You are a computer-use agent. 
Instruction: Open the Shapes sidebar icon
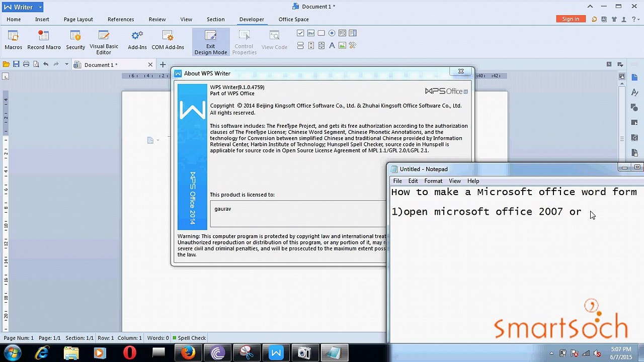click(634, 108)
